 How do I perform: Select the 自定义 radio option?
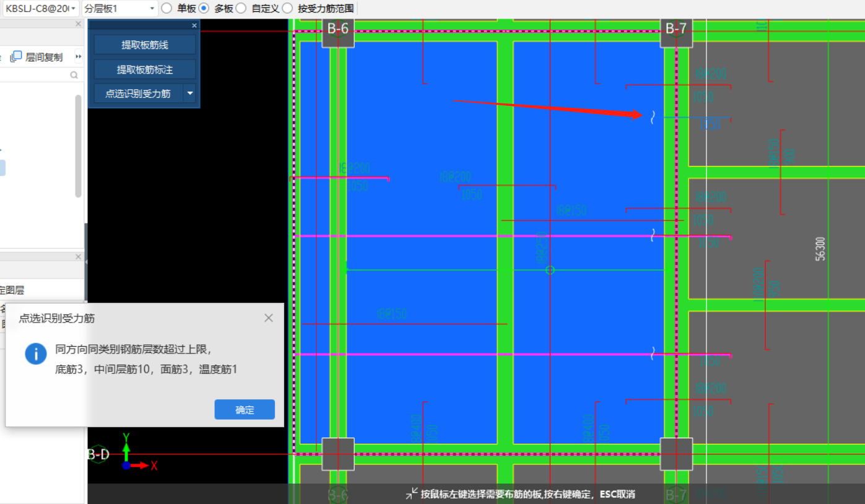241,9
